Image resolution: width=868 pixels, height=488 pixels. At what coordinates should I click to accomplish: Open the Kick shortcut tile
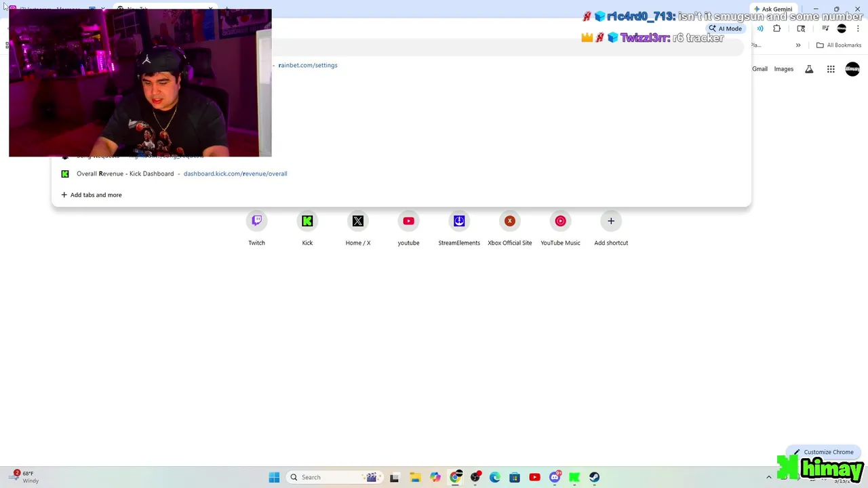[x=307, y=228]
